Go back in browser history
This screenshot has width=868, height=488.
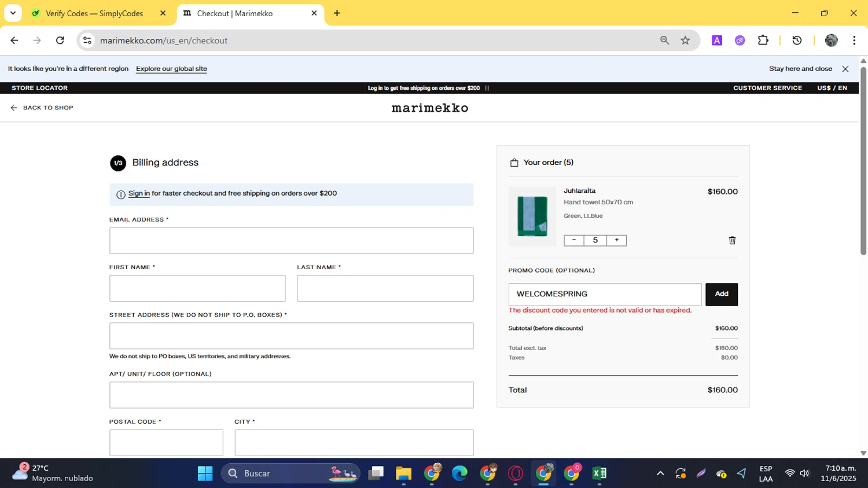point(14,41)
